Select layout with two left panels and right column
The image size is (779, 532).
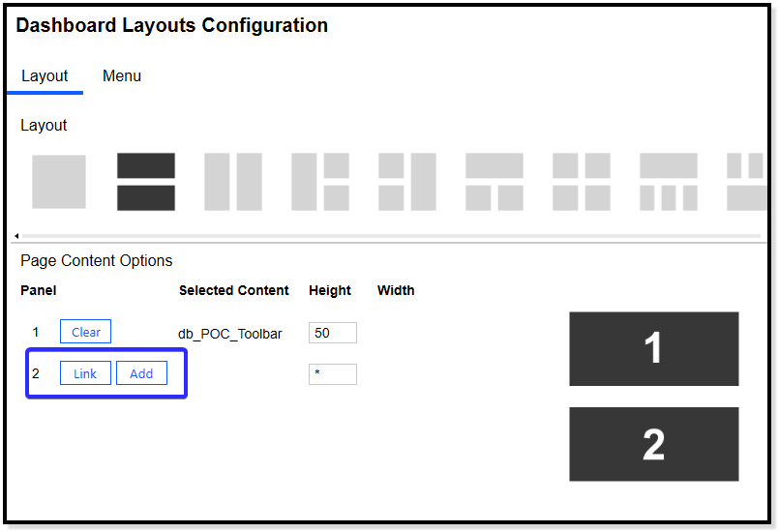(407, 182)
